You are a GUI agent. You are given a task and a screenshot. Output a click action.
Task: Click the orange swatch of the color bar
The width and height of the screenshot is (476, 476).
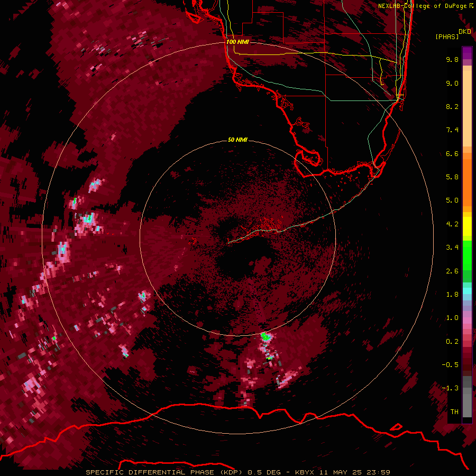point(467,182)
